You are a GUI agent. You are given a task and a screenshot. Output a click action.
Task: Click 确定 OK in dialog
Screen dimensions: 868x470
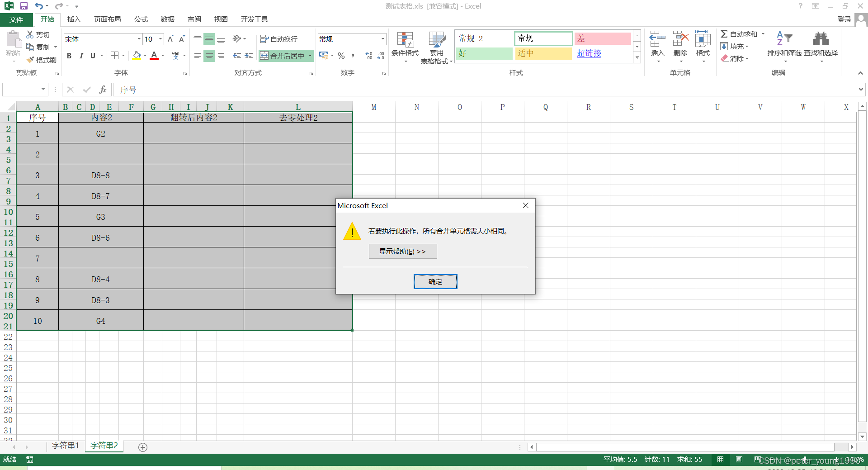click(435, 281)
